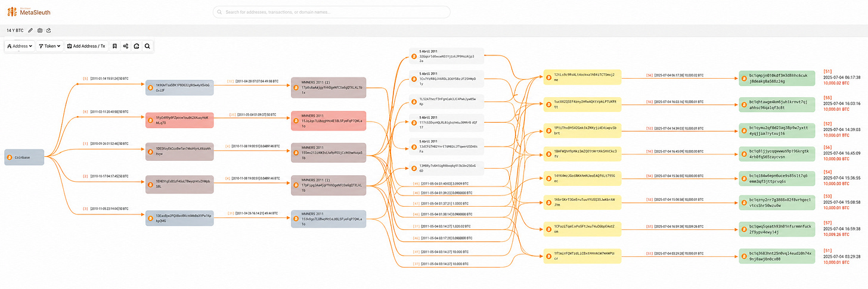
Task: Click the Bitcoin icon on node 1EHE91gEsBSzF4GuLTBwyqV4tvZHWpb
Action: pos(151,184)
